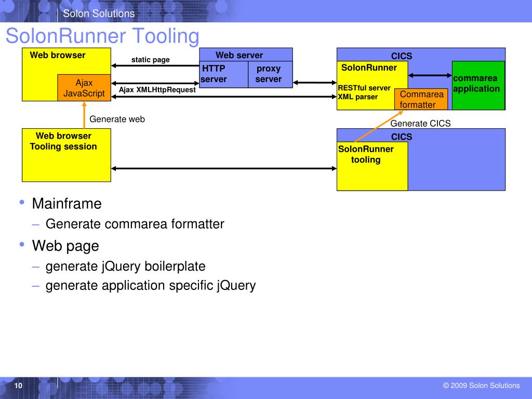Click the 'Generate CICS' label
This screenshot has height=399, width=532.
420,124
